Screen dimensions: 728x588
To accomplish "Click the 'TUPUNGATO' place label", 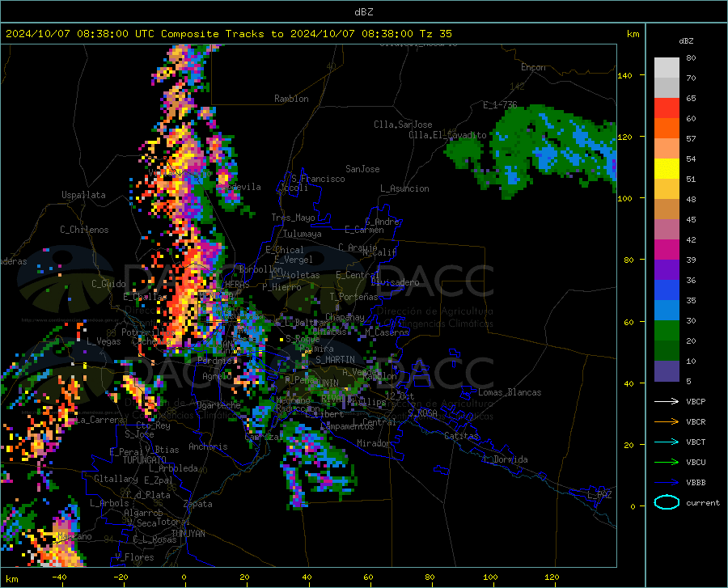I will click(x=145, y=460).
